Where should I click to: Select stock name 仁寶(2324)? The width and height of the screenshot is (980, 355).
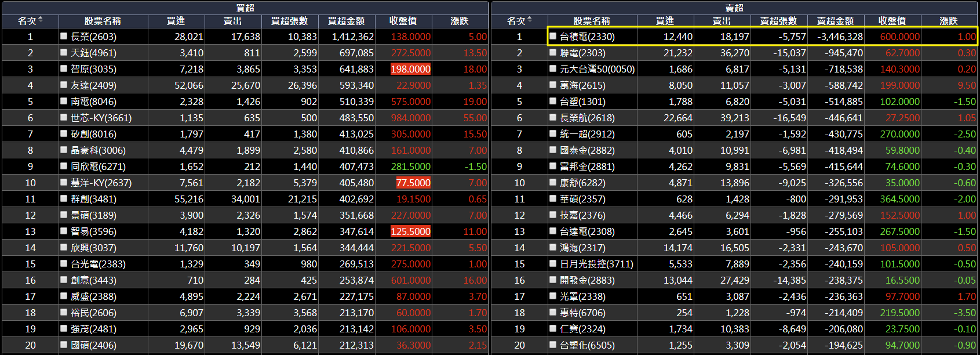pos(582,329)
